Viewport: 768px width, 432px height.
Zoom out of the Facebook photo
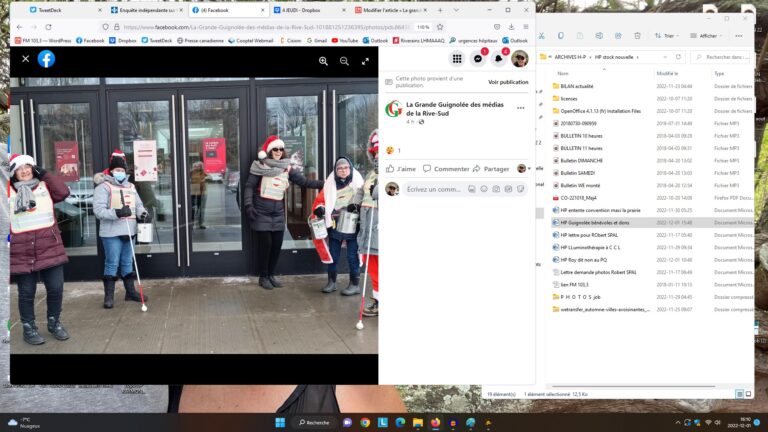pos(343,61)
